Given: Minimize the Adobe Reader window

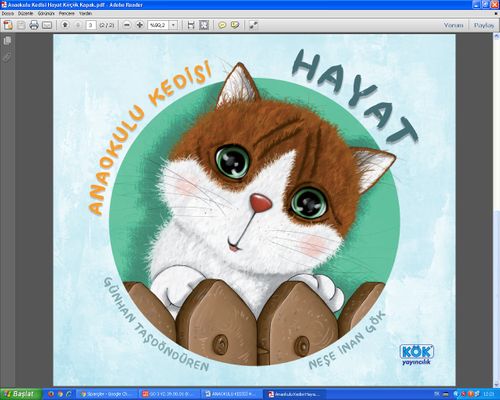Looking at the screenshot, I should click(476, 5).
